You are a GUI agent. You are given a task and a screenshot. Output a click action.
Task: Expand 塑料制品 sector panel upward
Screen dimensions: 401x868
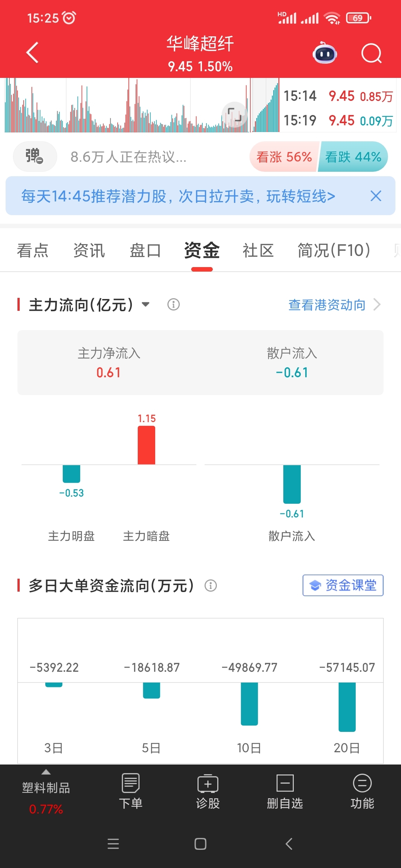click(46, 772)
